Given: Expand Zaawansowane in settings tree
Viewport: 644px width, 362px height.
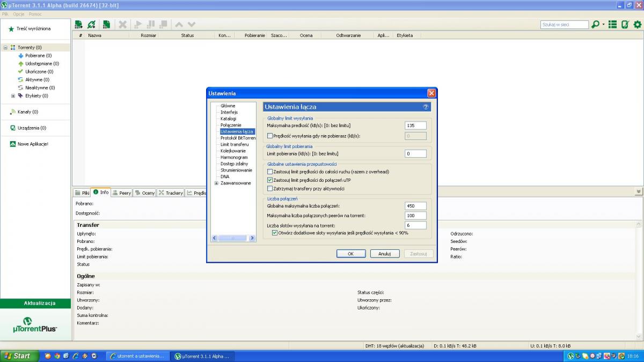Looking at the screenshot, I should [216, 183].
